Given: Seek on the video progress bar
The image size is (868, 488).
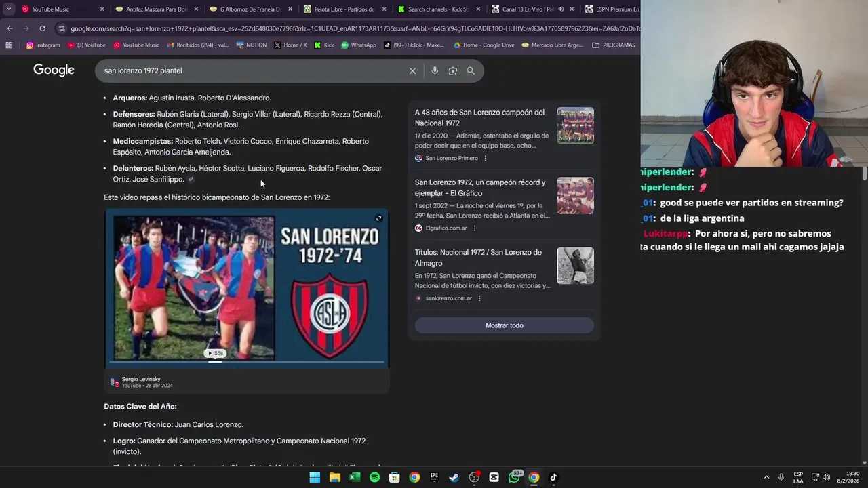Looking at the screenshot, I should (247, 362).
